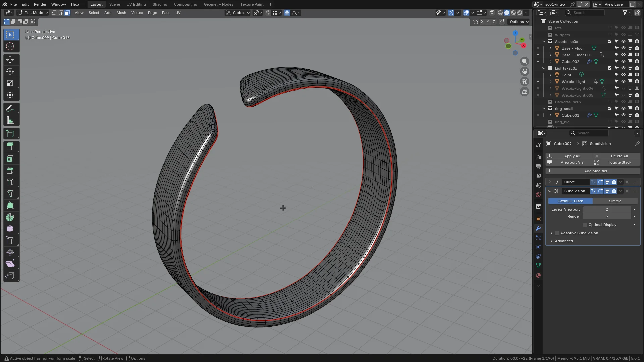This screenshot has height=362, width=644.
Task: Expand the Curve modifier panel
Action: tap(550, 182)
